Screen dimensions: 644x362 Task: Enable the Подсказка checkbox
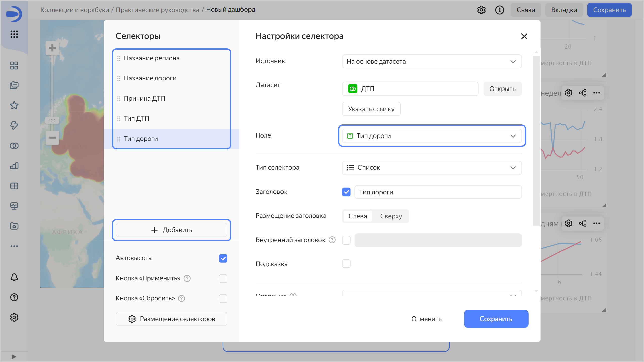pyautogui.click(x=346, y=264)
